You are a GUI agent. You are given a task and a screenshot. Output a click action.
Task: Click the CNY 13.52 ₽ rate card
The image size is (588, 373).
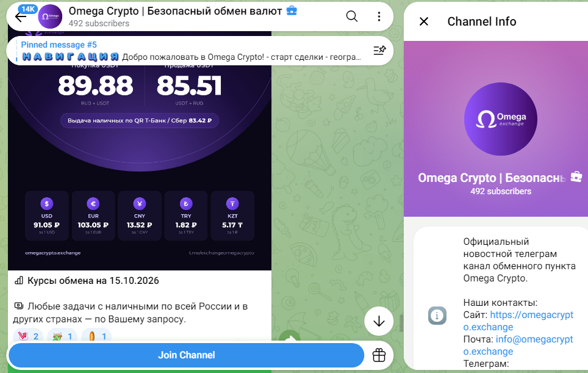[140, 215]
